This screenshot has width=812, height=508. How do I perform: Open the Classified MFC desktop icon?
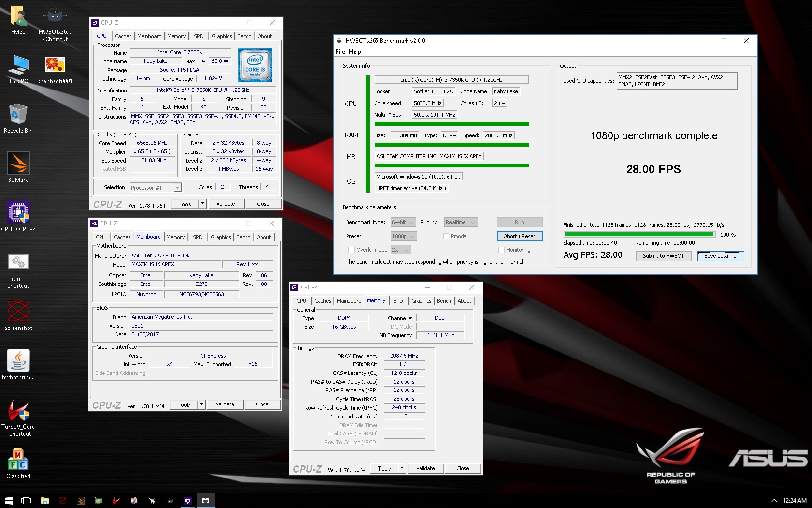[x=18, y=463]
